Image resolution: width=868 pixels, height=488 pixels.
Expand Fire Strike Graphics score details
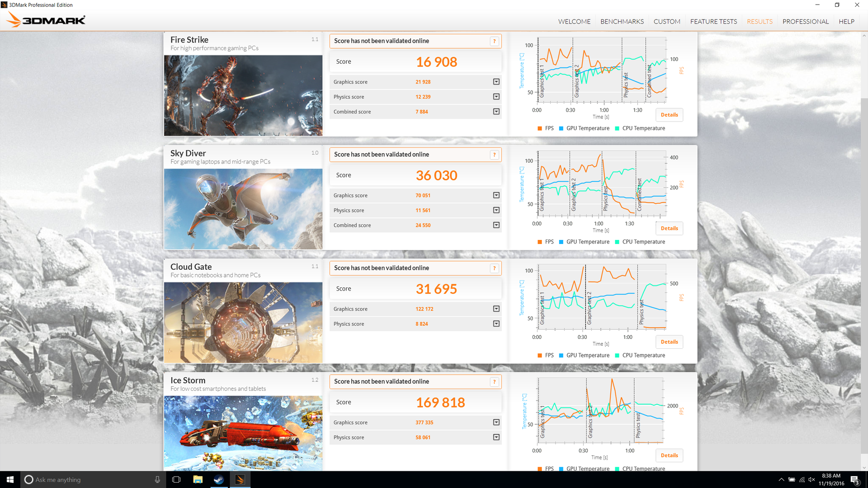(x=496, y=82)
